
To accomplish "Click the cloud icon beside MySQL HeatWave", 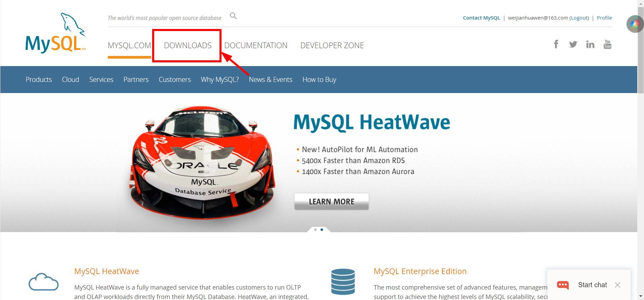I will coord(44,282).
